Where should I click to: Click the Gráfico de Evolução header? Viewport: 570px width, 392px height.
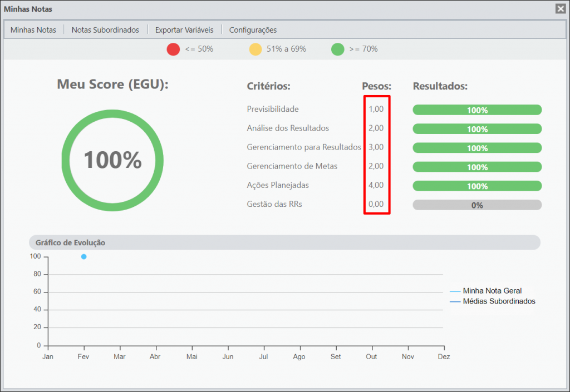point(284,242)
